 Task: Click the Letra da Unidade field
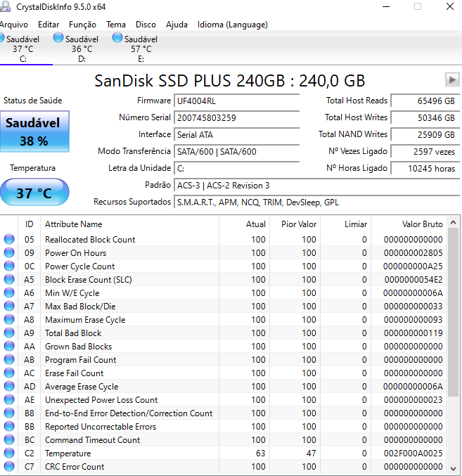(x=237, y=169)
